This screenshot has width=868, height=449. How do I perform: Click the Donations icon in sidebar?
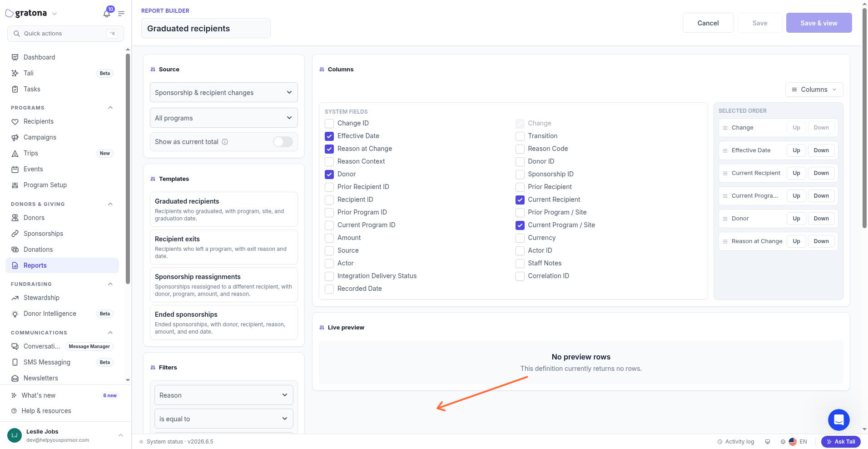[x=15, y=249]
